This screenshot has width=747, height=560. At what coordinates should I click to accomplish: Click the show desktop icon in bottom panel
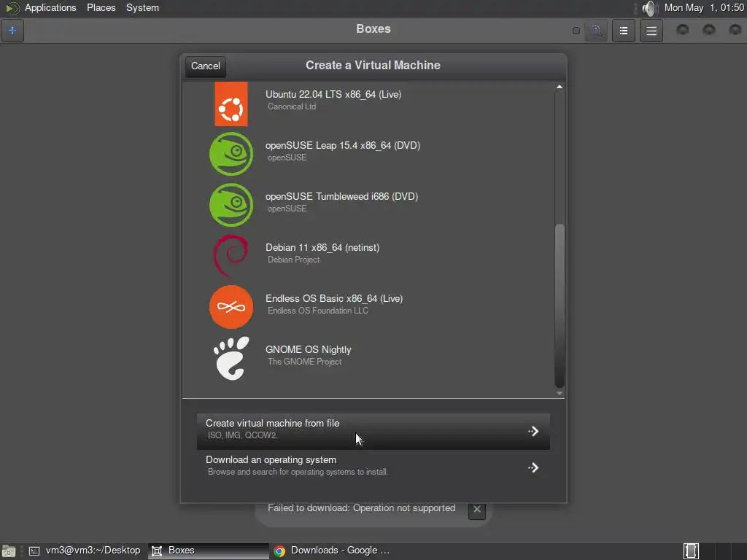(x=9, y=551)
